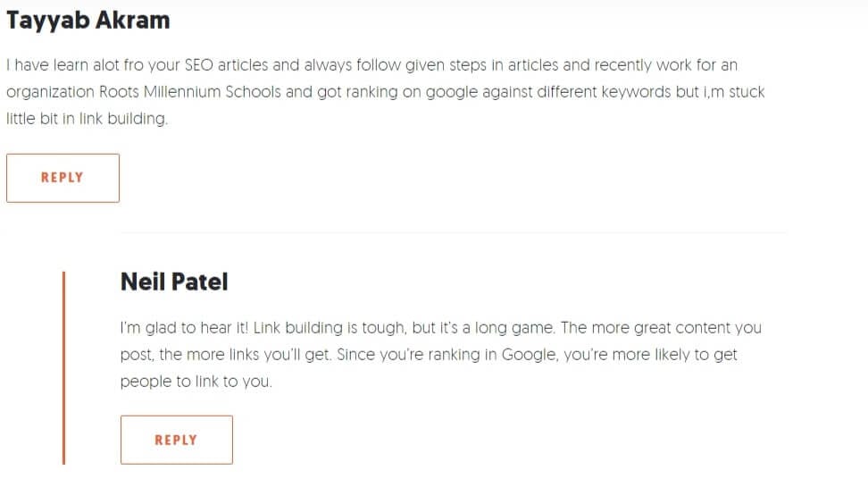Click "people to link to you." line
868x479 pixels.
click(x=196, y=382)
